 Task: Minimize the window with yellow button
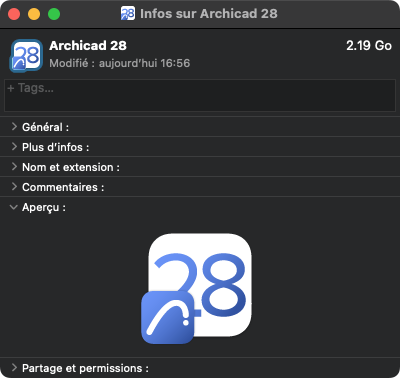point(34,14)
